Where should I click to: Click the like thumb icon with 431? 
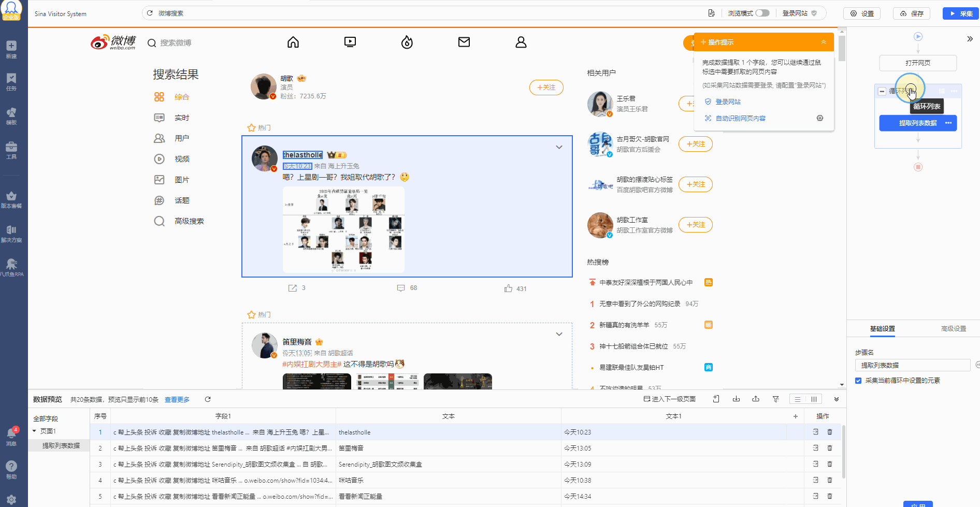click(x=509, y=288)
